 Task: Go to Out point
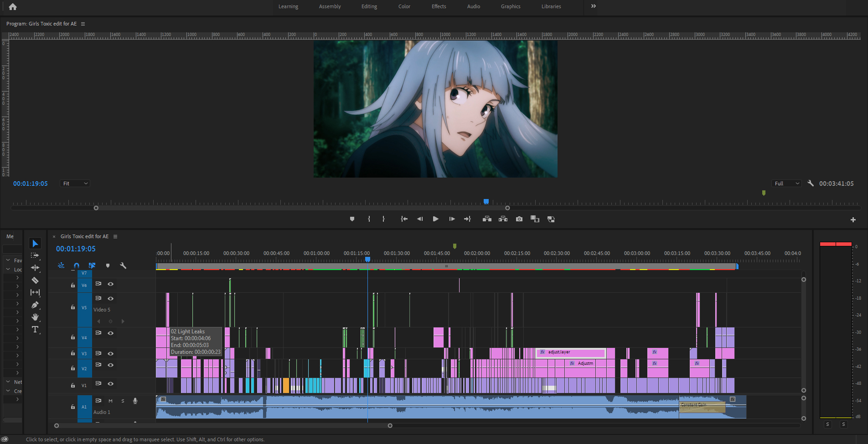point(467,219)
